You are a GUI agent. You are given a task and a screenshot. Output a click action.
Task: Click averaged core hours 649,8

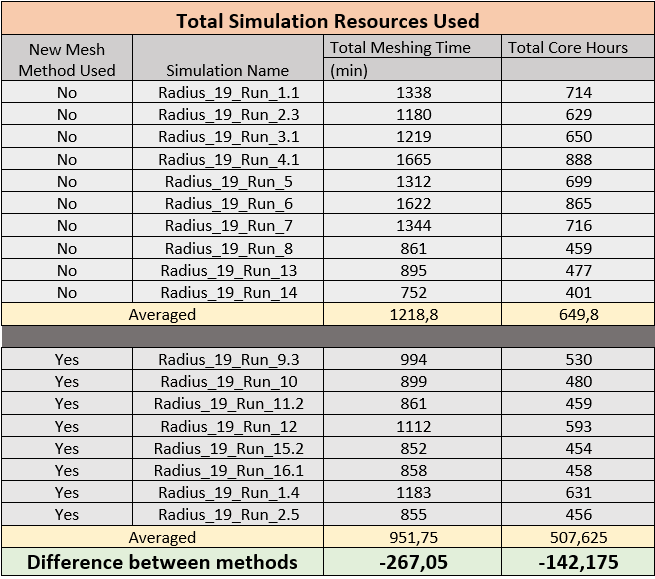[579, 314]
